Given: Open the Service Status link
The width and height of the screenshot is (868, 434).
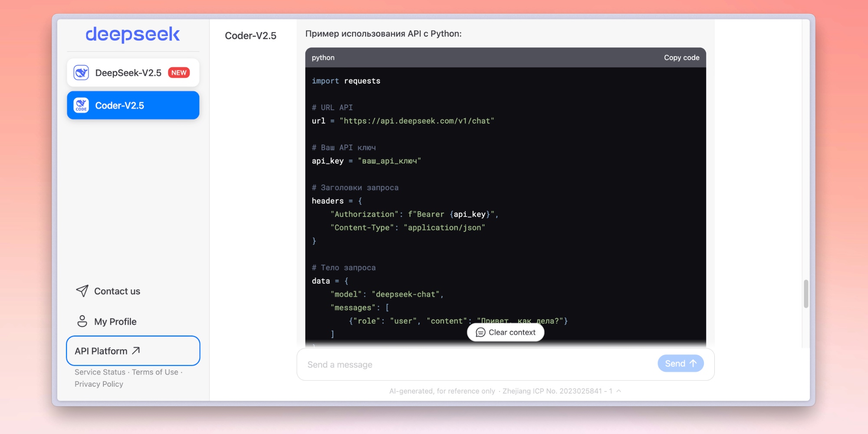Looking at the screenshot, I should (100, 372).
